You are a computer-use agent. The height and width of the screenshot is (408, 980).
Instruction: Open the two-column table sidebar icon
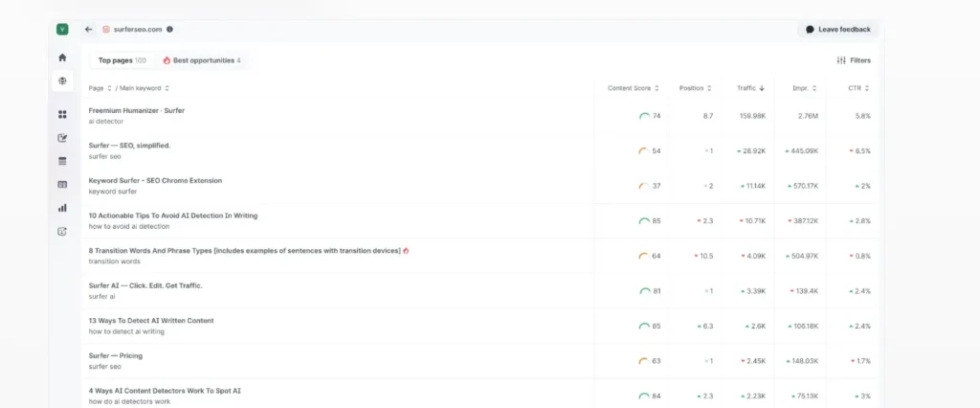pos(62,185)
